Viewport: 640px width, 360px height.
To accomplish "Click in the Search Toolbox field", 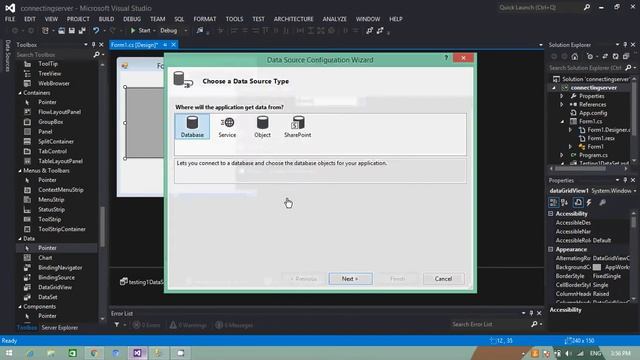I will pos(54,54).
